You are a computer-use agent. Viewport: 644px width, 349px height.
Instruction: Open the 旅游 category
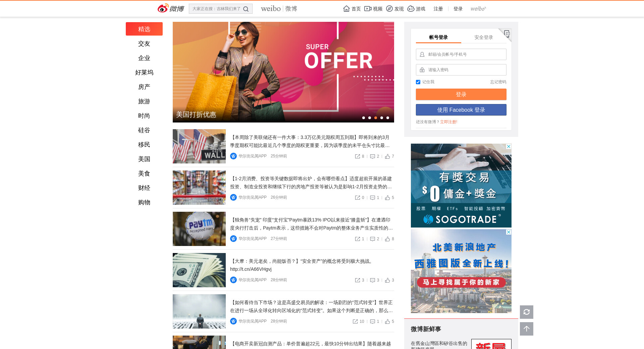(x=144, y=101)
